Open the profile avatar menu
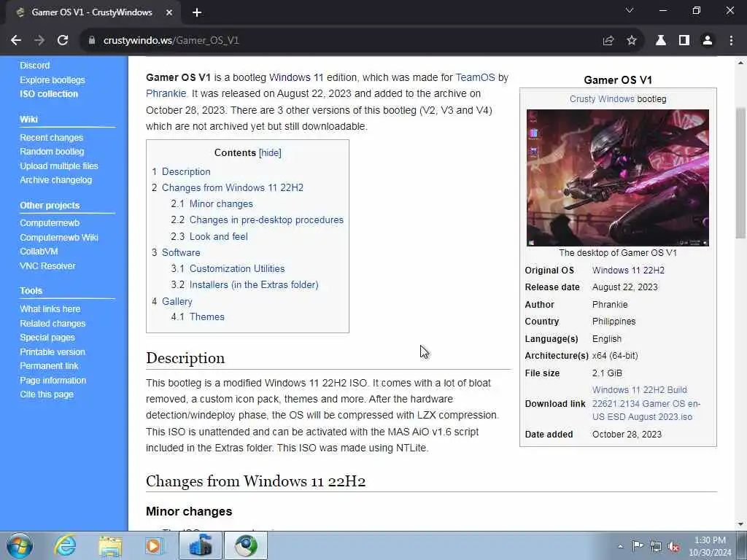 [x=708, y=41]
